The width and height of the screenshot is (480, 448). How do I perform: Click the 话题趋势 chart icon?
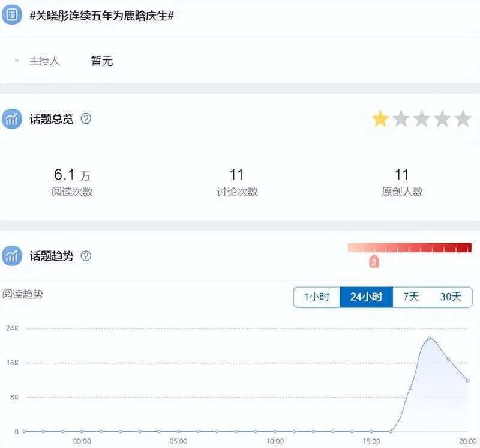tap(11, 256)
